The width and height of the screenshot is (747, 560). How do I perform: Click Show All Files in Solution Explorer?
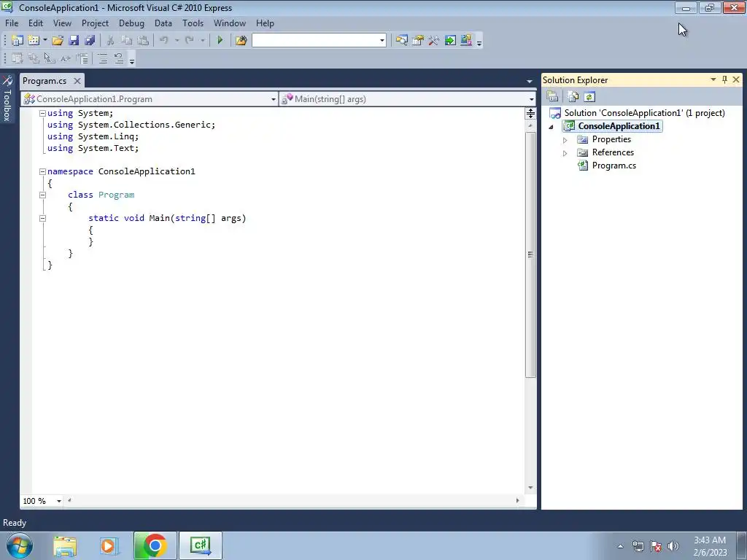pos(573,97)
